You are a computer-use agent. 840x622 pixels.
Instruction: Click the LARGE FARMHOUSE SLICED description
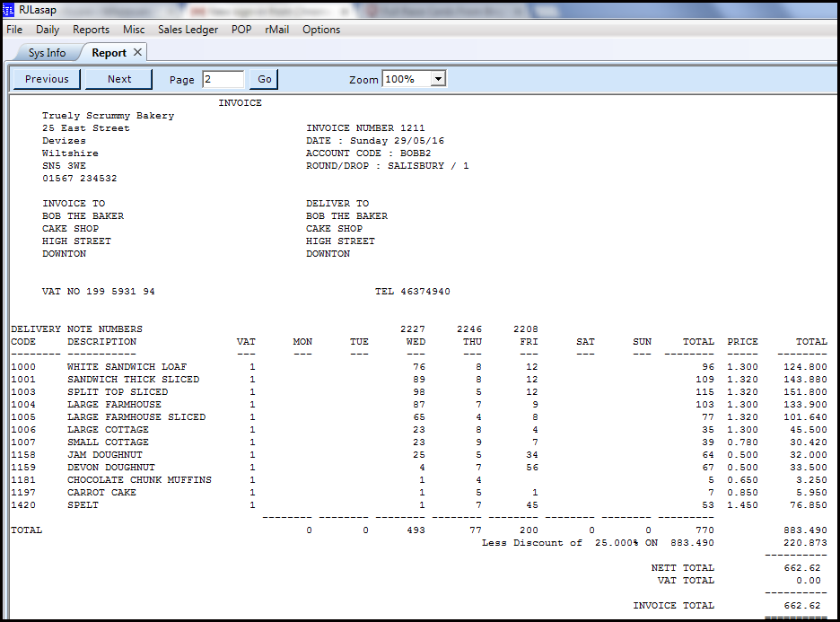pyautogui.click(x=136, y=416)
